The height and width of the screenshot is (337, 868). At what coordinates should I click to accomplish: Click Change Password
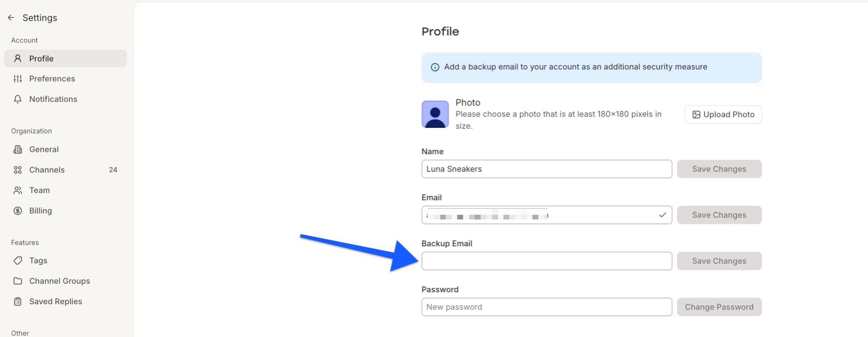pyautogui.click(x=719, y=307)
